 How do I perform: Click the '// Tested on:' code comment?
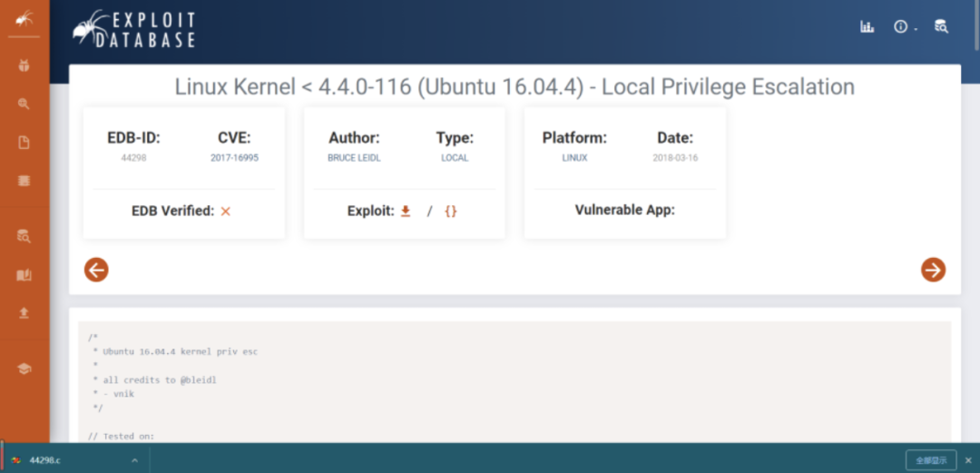[x=121, y=436]
